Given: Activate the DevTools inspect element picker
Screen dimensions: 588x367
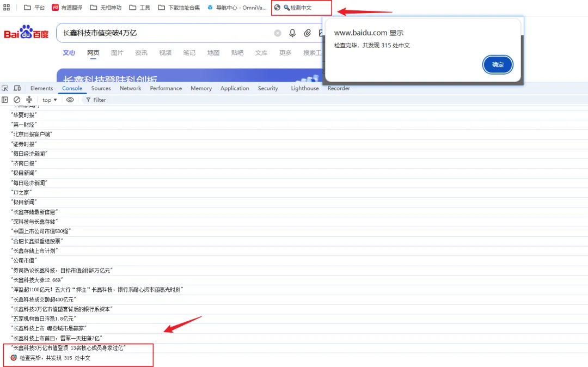Looking at the screenshot, I should click(x=5, y=88).
